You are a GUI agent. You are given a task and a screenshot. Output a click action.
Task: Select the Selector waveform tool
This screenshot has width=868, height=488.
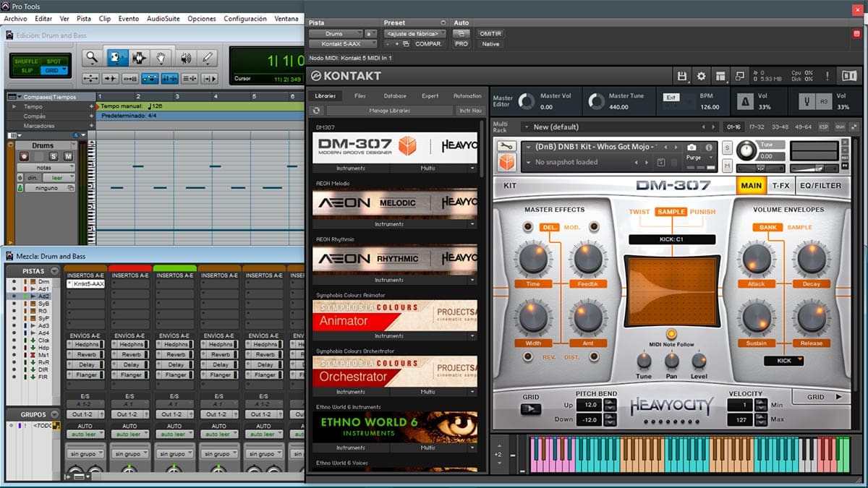pyautogui.click(x=139, y=58)
